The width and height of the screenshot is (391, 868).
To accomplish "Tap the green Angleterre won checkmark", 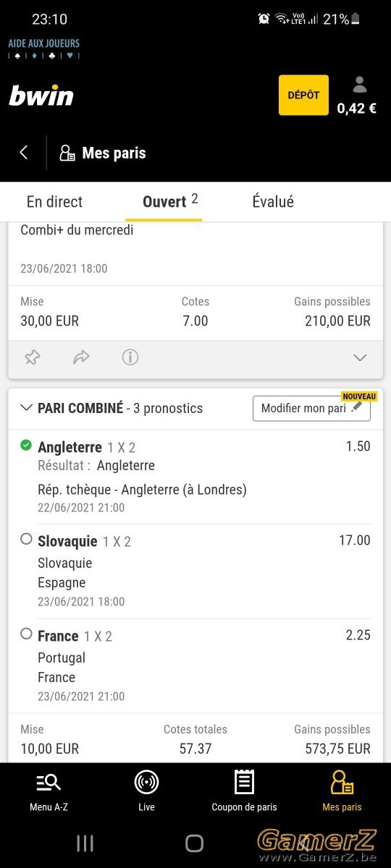I will point(27,445).
